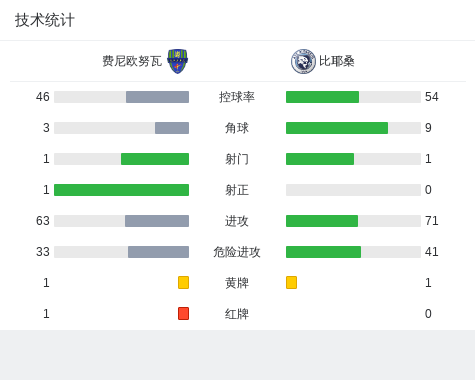The image size is (475, 380).
Task: Click 比耶桑's green 控球率 bar
Action: [x=322, y=97]
